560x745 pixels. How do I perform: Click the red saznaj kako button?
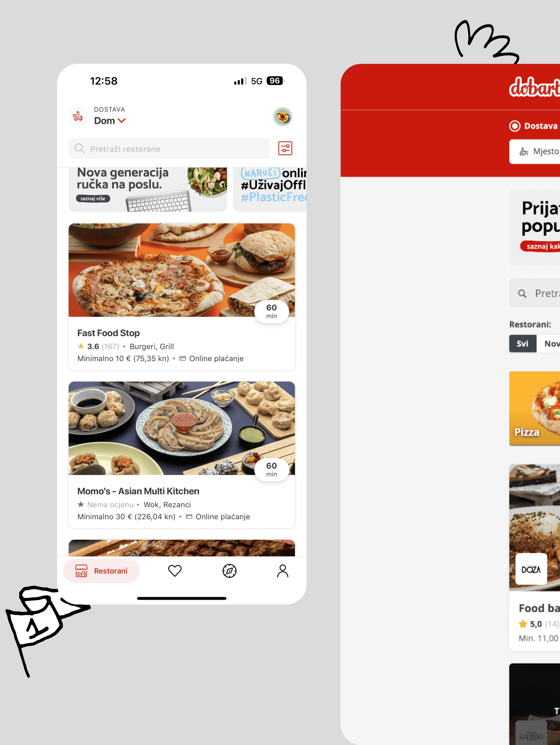(x=540, y=246)
